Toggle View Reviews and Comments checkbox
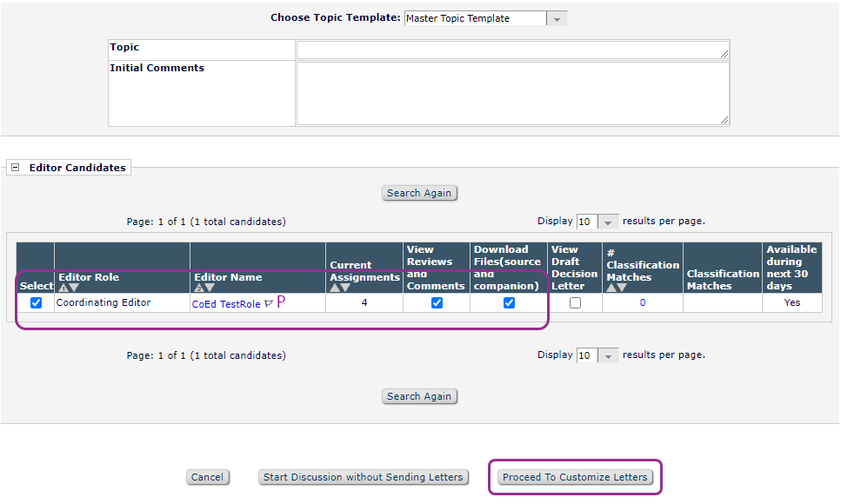The width and height of the screenshot is (841, 504). [437, 303]
